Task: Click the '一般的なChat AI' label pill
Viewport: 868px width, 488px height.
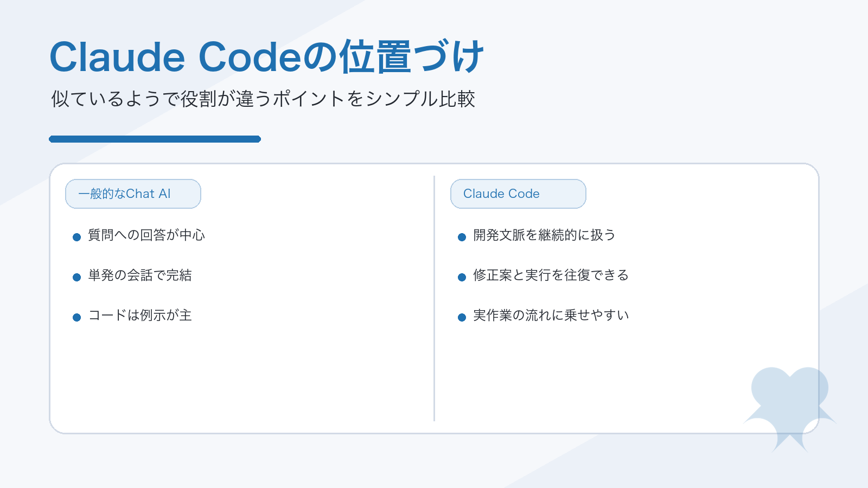Action: 133,194
